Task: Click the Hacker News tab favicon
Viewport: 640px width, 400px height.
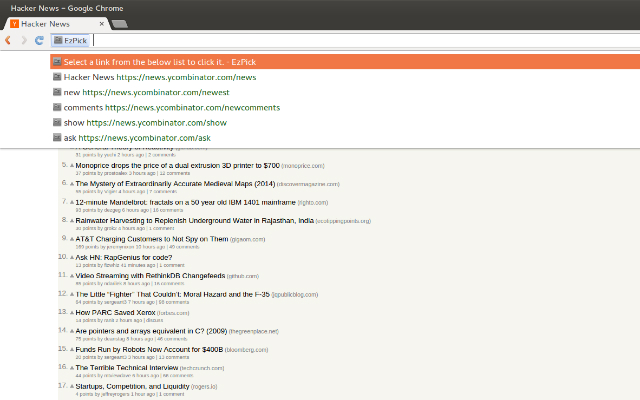Action: 15,24
